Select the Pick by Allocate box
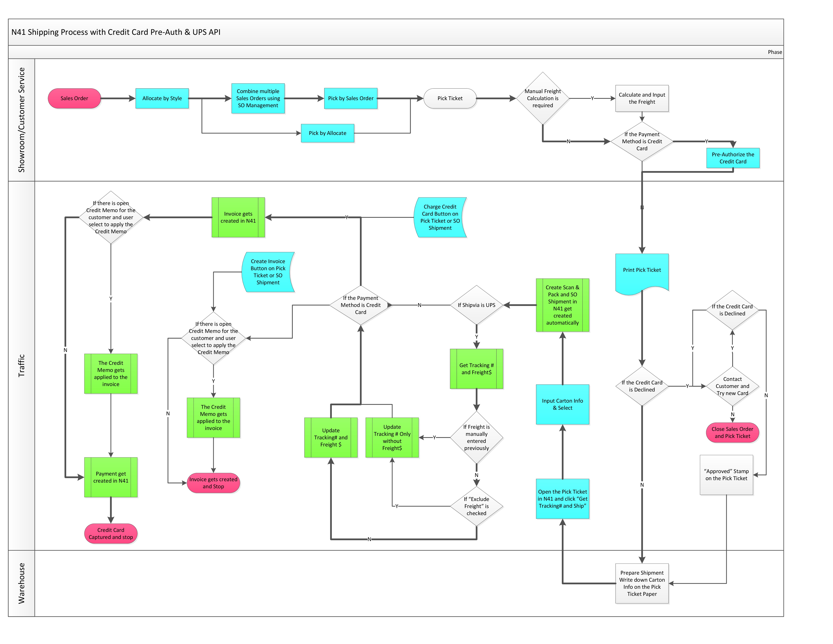 (328, 133)
